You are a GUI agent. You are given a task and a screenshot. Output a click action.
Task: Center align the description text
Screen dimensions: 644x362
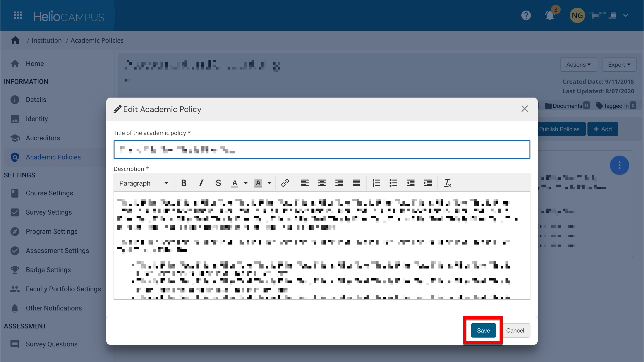pyautogui.click(x=322, y=183)
